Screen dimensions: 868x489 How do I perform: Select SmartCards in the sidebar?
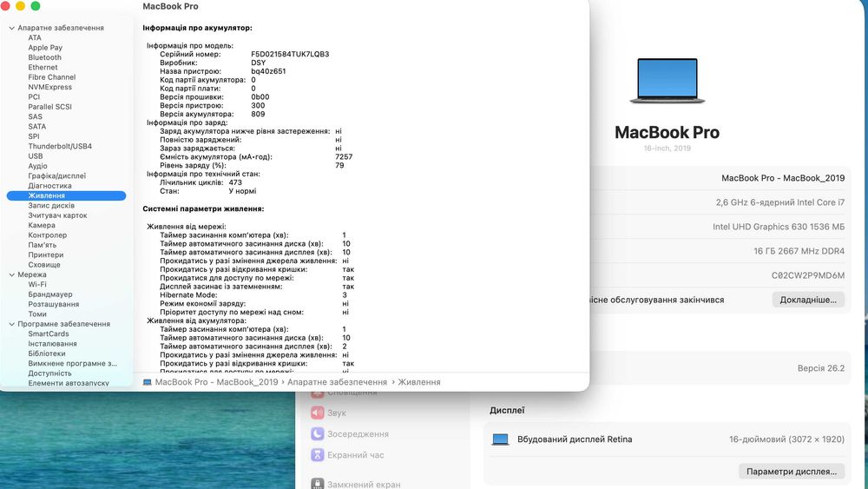pyautogui.click(x=49, y=334)
